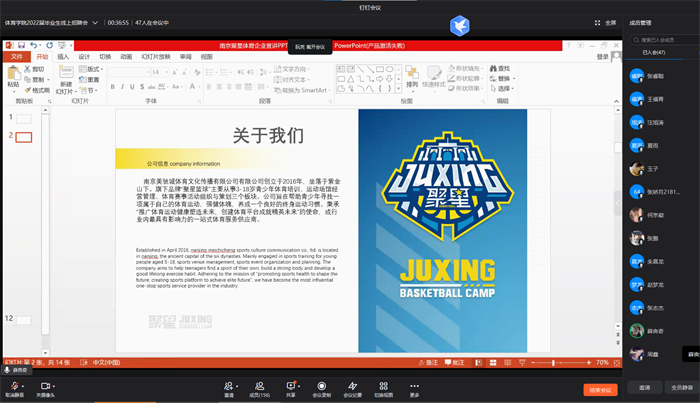Open the File (文件) tab
Screen dimensions: 700x403
17,57
